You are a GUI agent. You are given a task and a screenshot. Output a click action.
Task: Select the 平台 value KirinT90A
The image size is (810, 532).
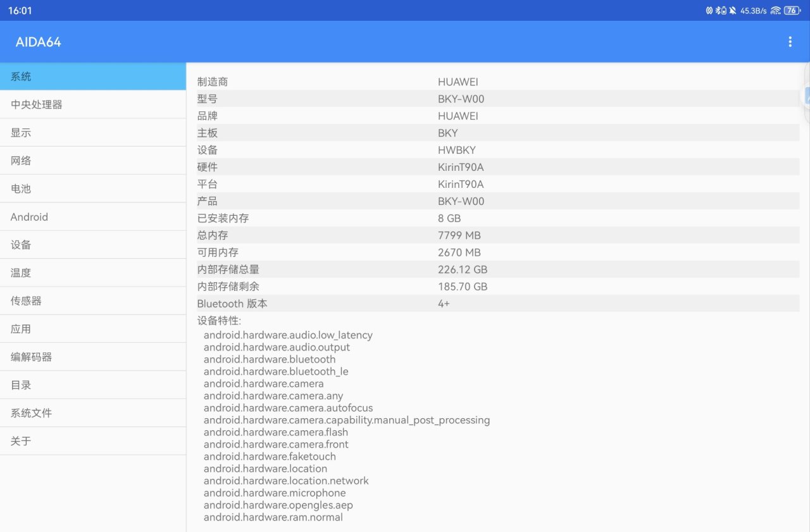pyautogui.click(x=461, y=184)
